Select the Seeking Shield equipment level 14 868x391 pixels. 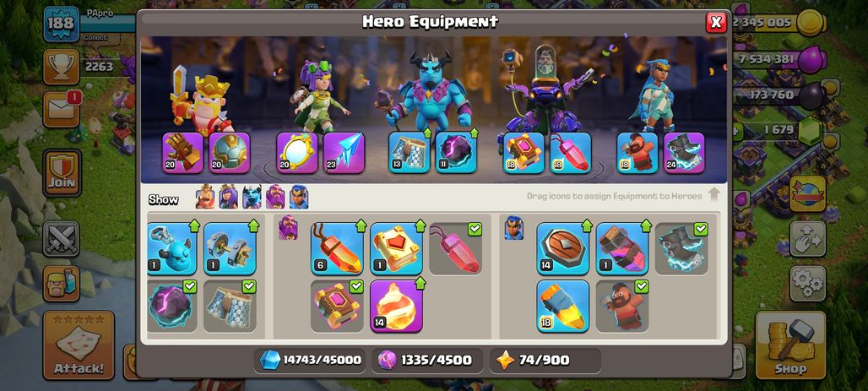pyautogui.click(x=562, y=248)
